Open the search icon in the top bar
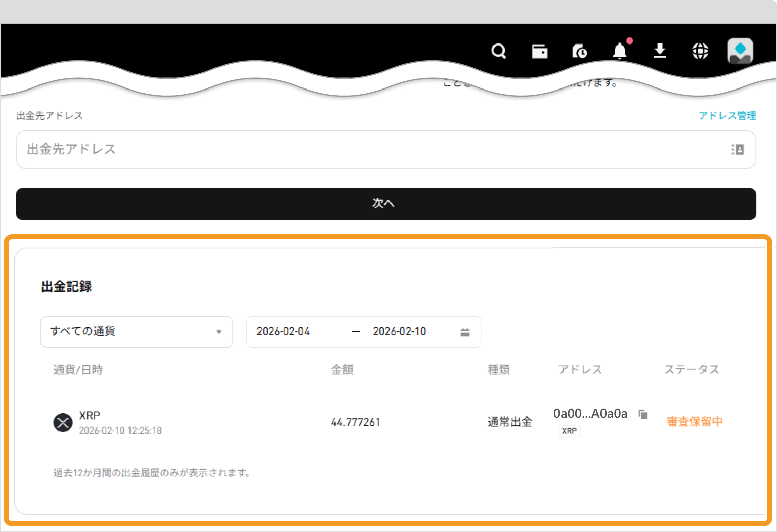The width and height of the screenshot is (777, 532). 498,51
